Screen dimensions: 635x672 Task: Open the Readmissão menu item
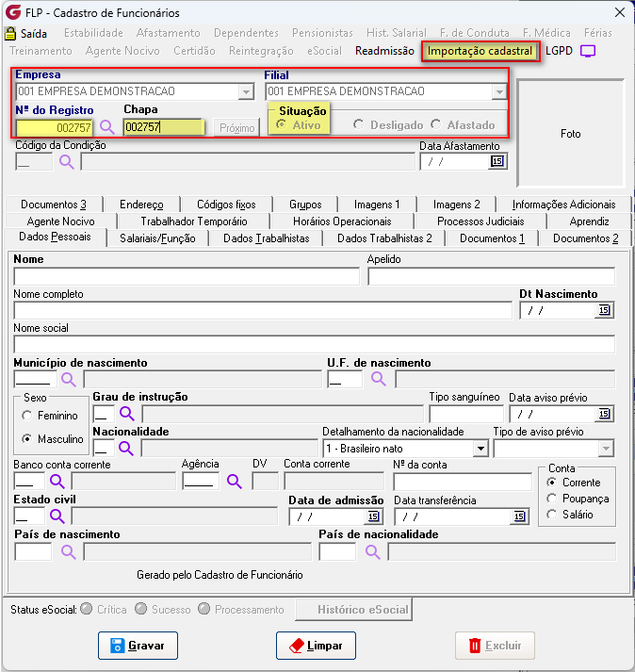tap(384, 51)
